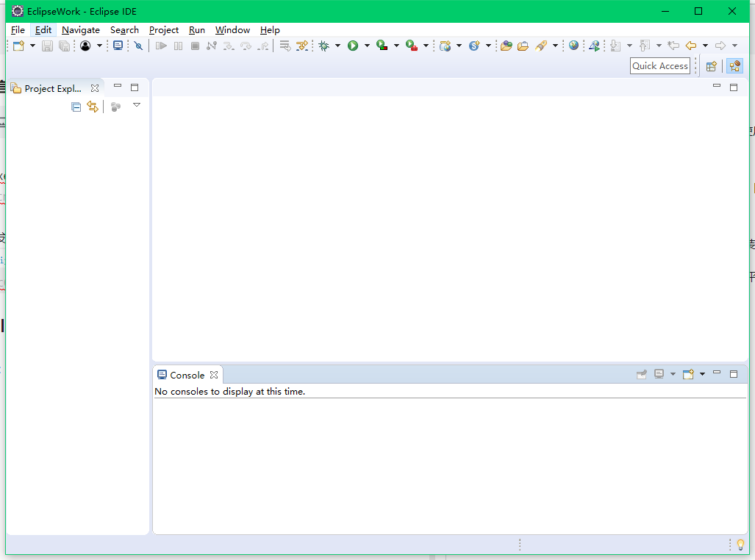The width and height of the screenshot is (755, 560).
Task: Click the Debug bug icon
Action: pos(324,46)
